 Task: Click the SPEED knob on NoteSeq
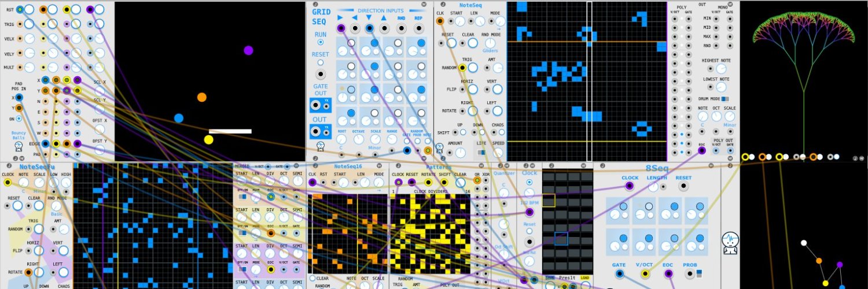point(498,152)
